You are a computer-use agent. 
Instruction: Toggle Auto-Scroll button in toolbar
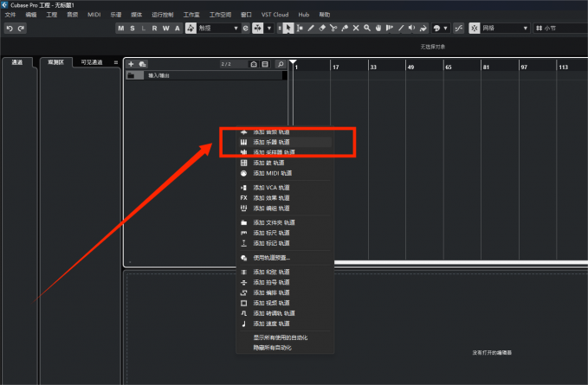[x=257, y=28]
